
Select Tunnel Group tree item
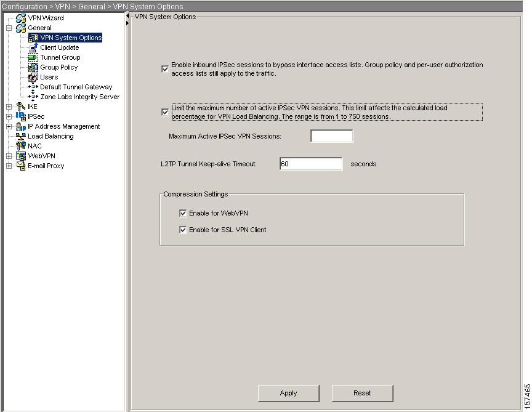[x=60, y=57]
